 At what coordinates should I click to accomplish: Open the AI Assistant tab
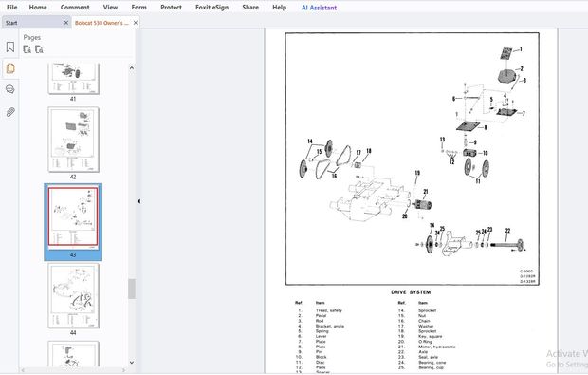click(x=319, y=8)
